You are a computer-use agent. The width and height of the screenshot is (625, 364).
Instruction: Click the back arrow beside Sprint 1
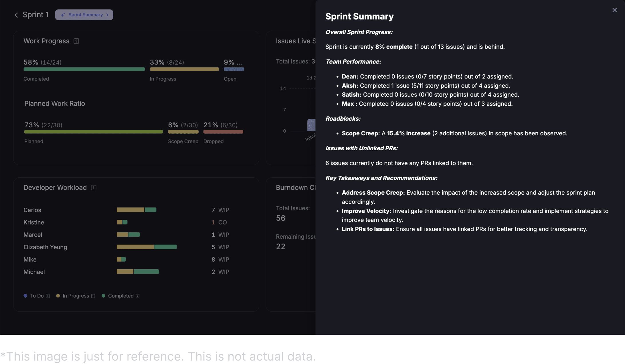16,15
